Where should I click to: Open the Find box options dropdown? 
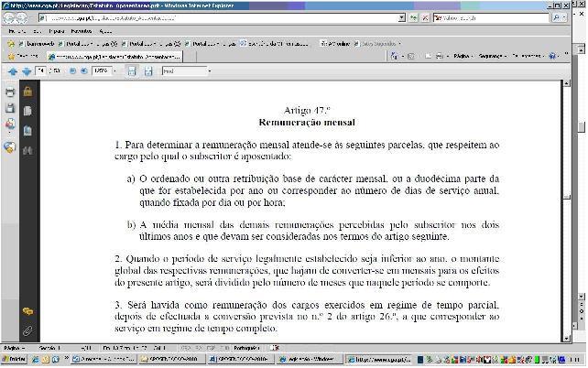pos(210,70)
